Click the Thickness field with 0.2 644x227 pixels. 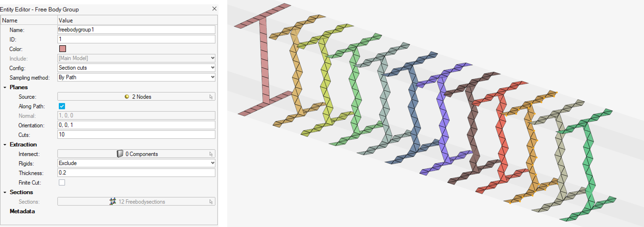point(136,173)
